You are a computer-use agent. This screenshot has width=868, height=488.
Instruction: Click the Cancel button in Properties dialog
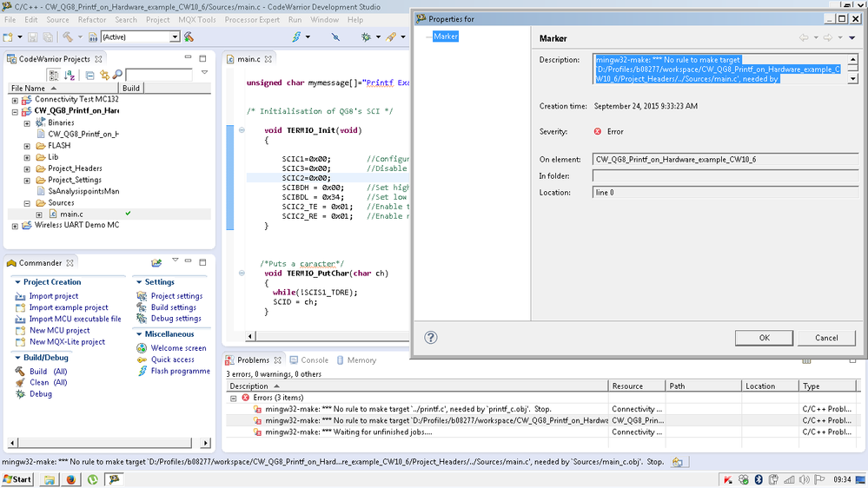tap(825, 338)
